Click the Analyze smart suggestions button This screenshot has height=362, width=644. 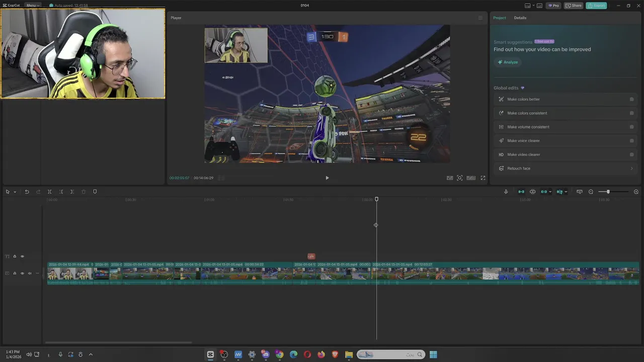(x=508, y=62)
